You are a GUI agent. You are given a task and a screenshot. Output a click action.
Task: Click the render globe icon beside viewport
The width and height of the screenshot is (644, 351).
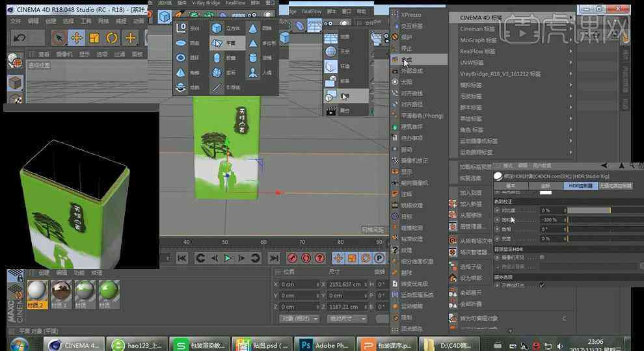point(14,60)
